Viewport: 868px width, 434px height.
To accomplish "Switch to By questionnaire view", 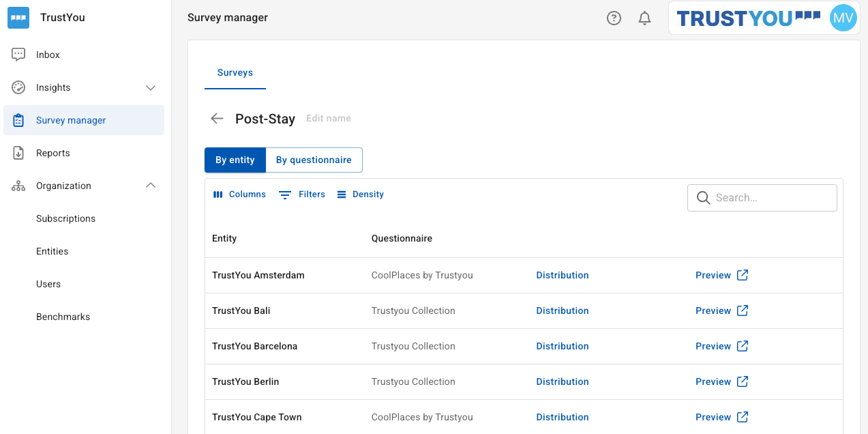I will point(314,160).
